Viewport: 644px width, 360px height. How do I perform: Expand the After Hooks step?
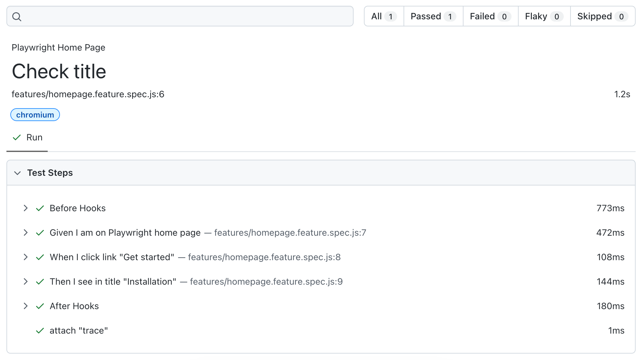click(26, 306)
